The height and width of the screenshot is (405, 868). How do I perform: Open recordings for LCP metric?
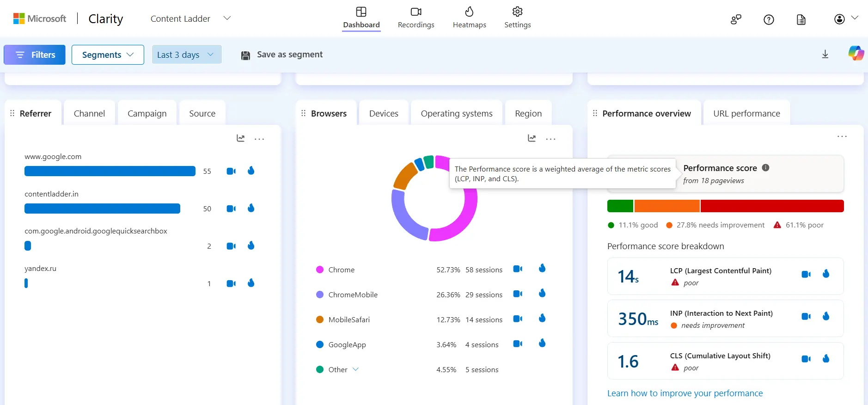tap(806, 274)
